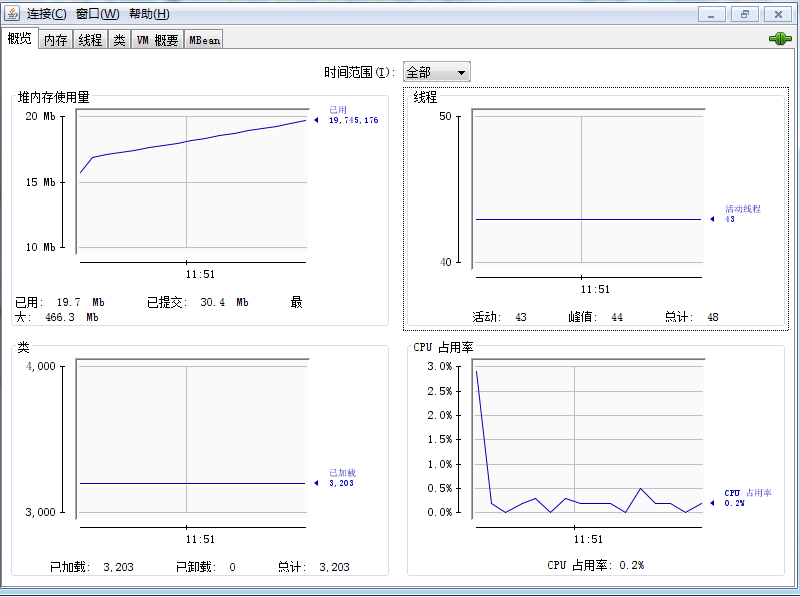Click the 总计: 48 thread value

pos(691,317)
